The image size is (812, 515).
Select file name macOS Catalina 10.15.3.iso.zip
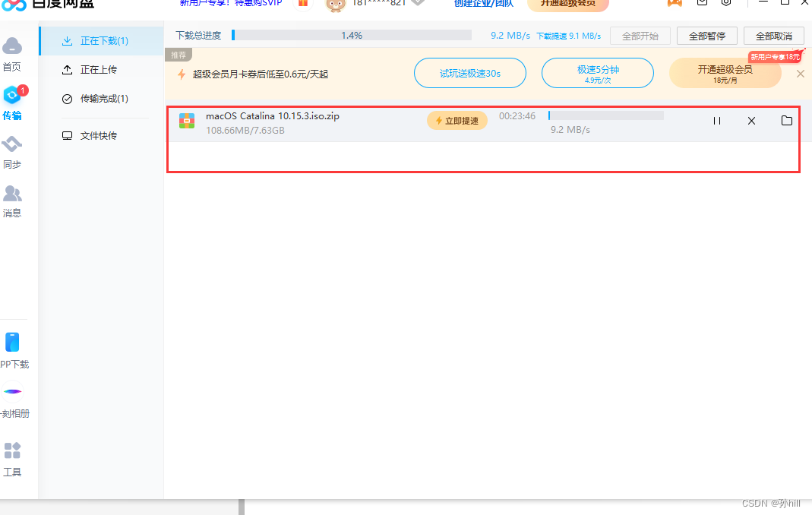pyautogui.click(x=273, y=116)
